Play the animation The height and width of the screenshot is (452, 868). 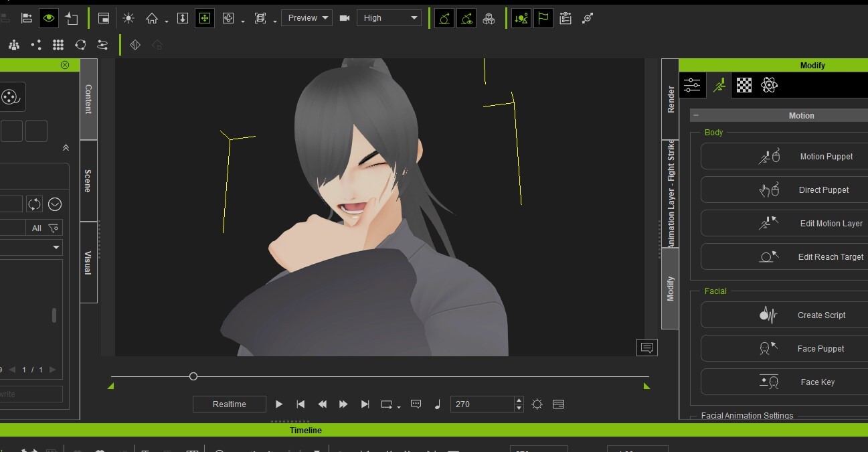tap(279, 404)
